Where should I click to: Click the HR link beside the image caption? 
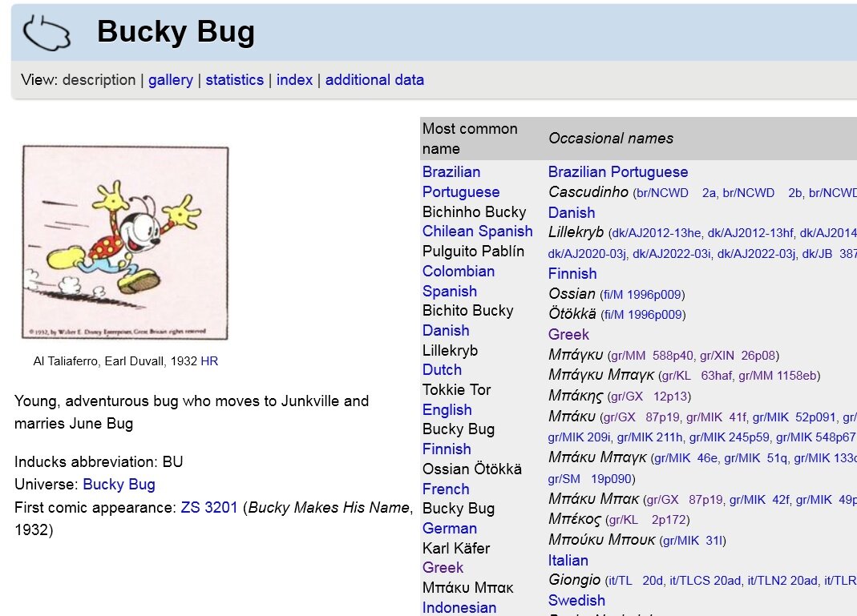coord(209,361)
